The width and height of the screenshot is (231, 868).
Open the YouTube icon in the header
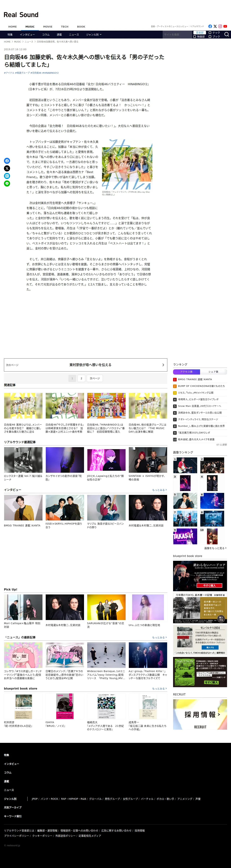(225, 26)
